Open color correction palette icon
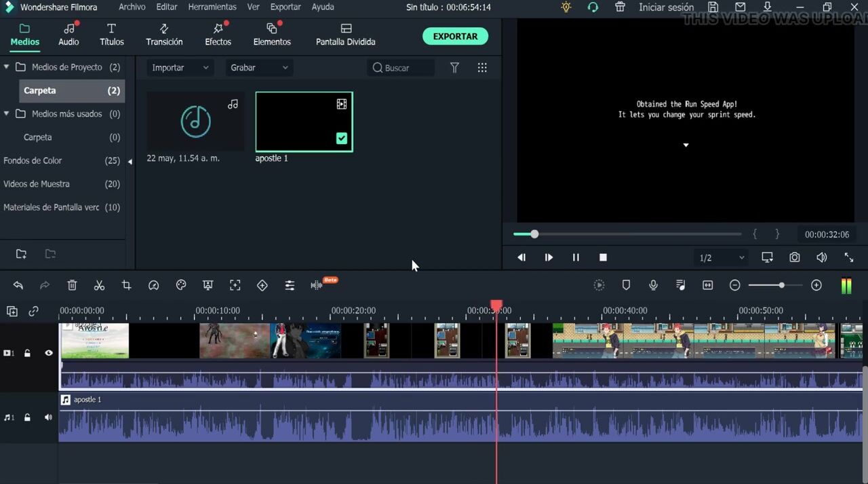This screenshot has width=868, height=484. (181, 285)
